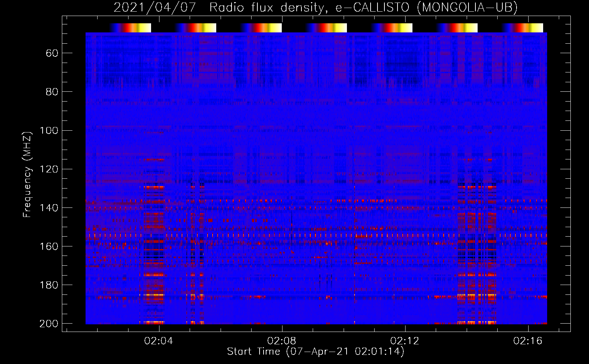Viewport: 589px width, 364px height.
Task: Click the 180 frequency tick label
Action: (x=49, y=285)
